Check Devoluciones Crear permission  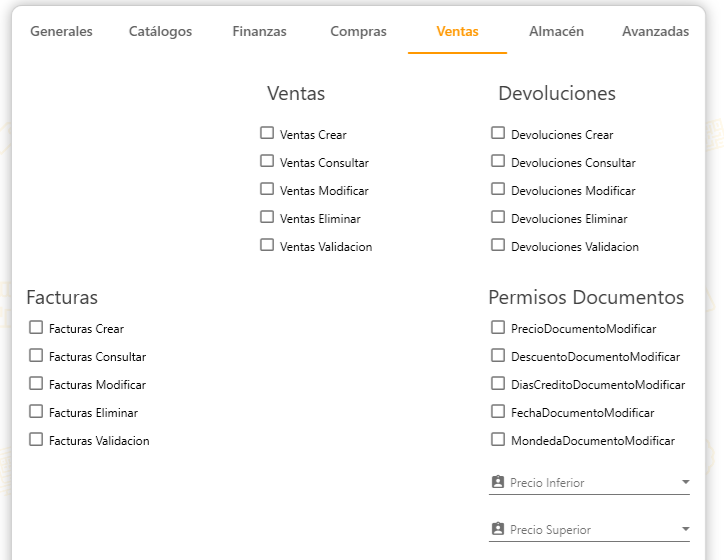pyautogui.click(x=498, y=133)
